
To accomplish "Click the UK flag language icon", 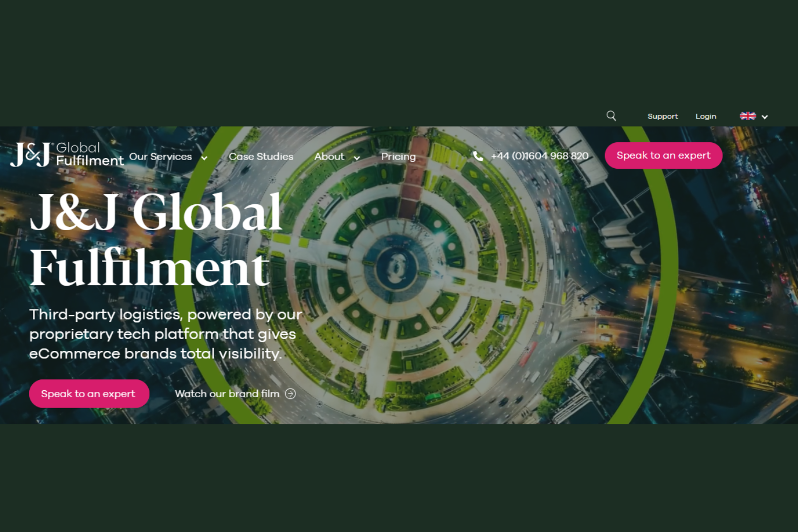I will tap(748, 115).
